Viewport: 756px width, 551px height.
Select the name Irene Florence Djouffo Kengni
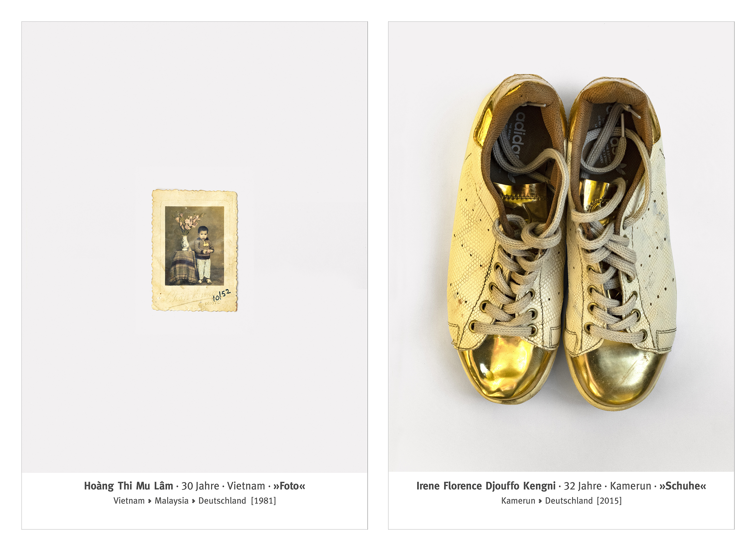[486, 486]
